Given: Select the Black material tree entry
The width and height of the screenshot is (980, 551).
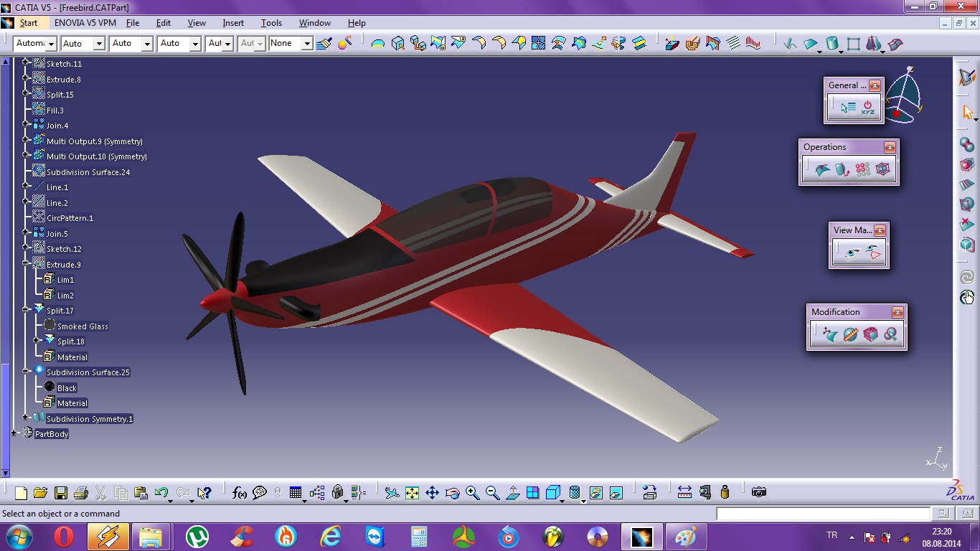Looking at the screenshot, I should pos(67,388).
